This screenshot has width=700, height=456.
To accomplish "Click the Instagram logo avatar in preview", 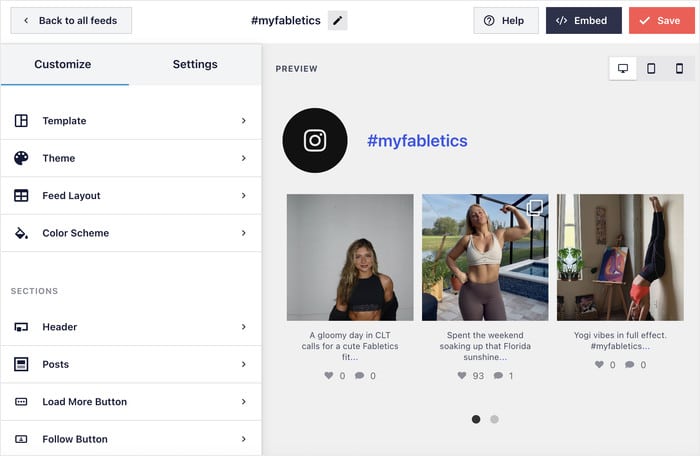I will point(315,140).
